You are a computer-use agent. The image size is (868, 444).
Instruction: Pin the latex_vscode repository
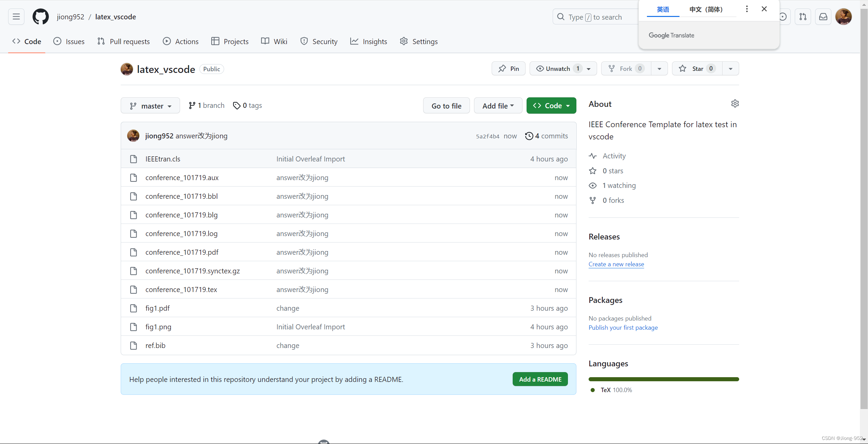coord(508,69)
